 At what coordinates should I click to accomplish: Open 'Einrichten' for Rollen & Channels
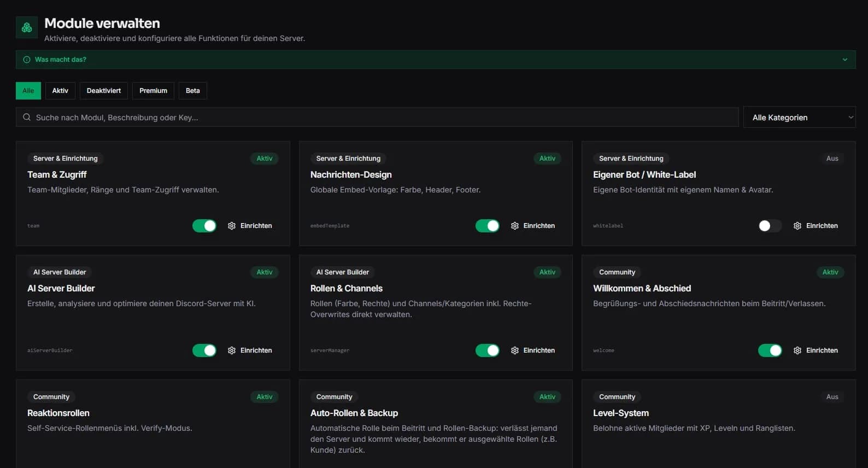539,350
